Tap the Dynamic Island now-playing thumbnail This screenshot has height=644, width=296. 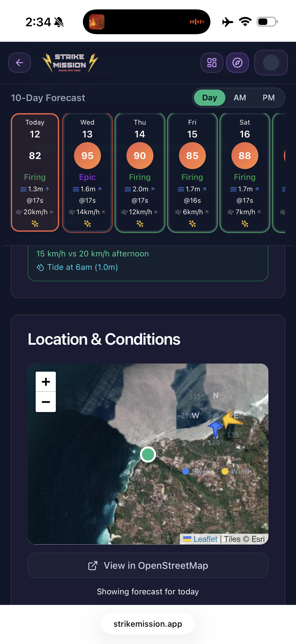coord(97,22)
